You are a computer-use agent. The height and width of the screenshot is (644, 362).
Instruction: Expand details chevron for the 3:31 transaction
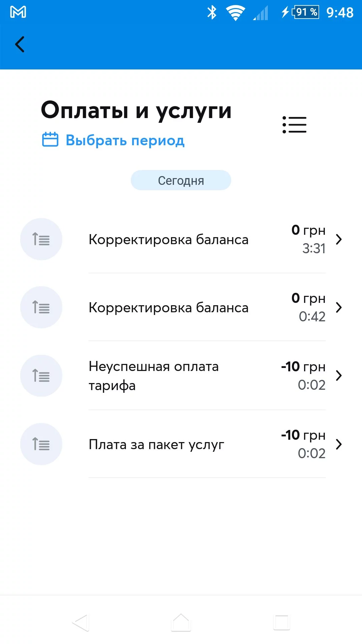[x=339, y=239]
